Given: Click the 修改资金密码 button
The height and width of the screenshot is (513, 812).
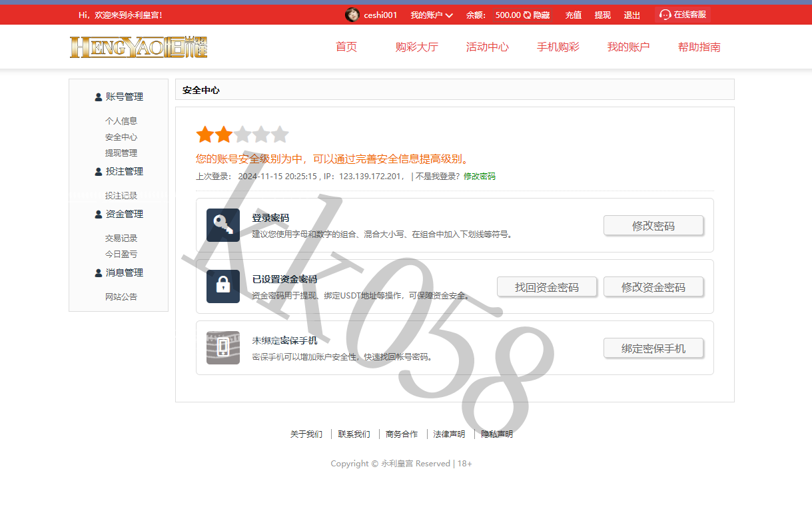Looking at the screenshot, I should pos(653,287).
